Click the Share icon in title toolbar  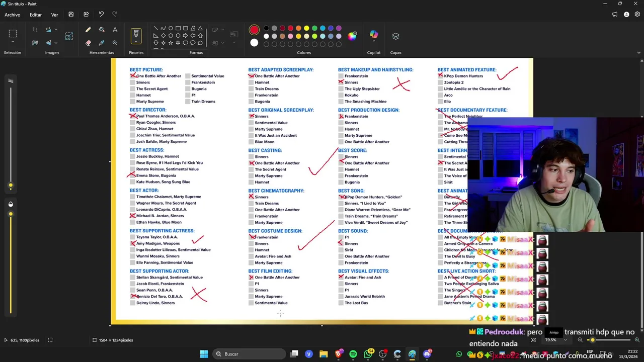click(86, 15)
